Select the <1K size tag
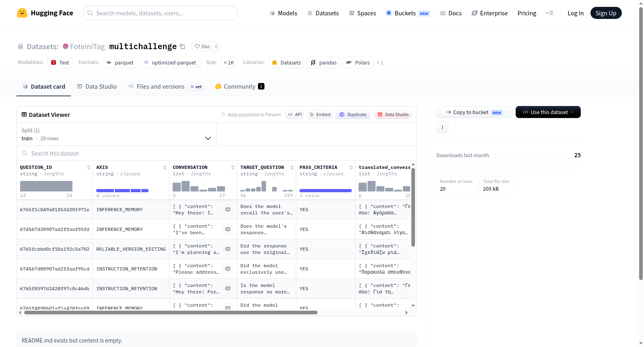Screen dimensions: 644x347 pyautogui.click(x=229, y=62)
